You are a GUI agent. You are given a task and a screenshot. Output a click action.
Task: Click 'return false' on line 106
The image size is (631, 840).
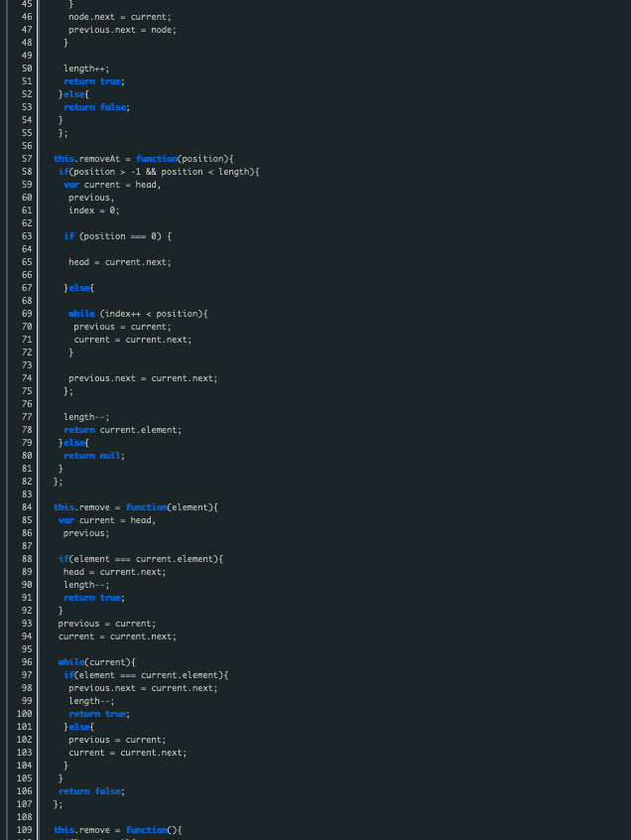(x=91, y=791)
